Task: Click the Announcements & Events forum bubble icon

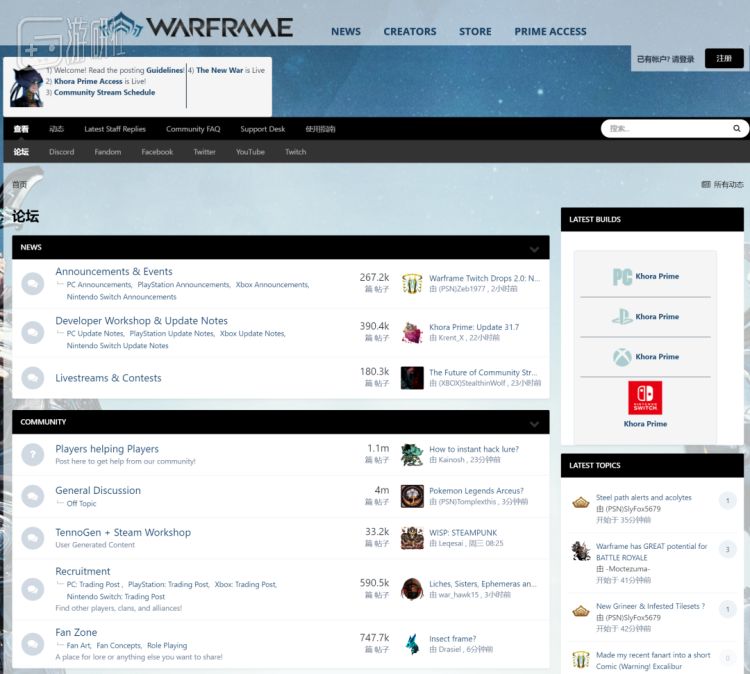Action: point(33,284)
